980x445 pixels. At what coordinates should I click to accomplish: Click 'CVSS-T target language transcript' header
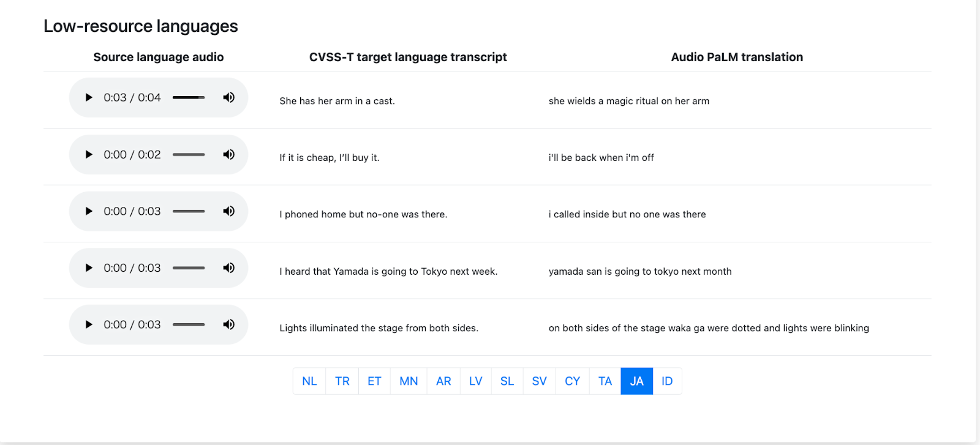[408, 57]
